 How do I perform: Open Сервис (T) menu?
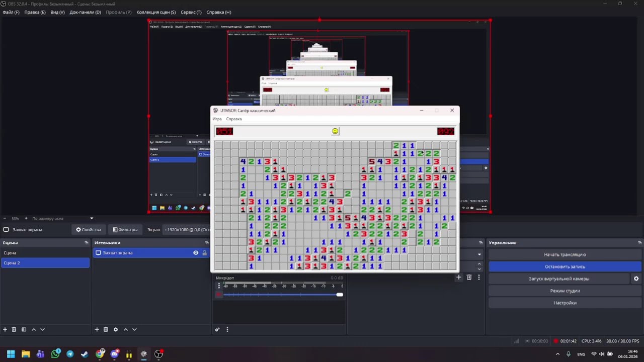(x=191, y=12)
